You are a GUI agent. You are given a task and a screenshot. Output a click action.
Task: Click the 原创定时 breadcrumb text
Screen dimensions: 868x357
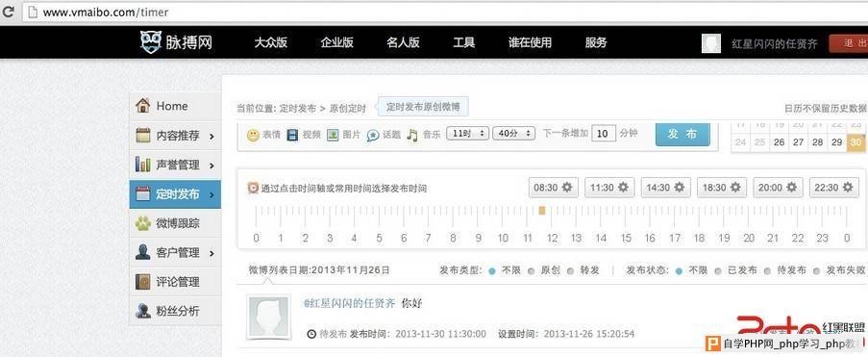348,108
